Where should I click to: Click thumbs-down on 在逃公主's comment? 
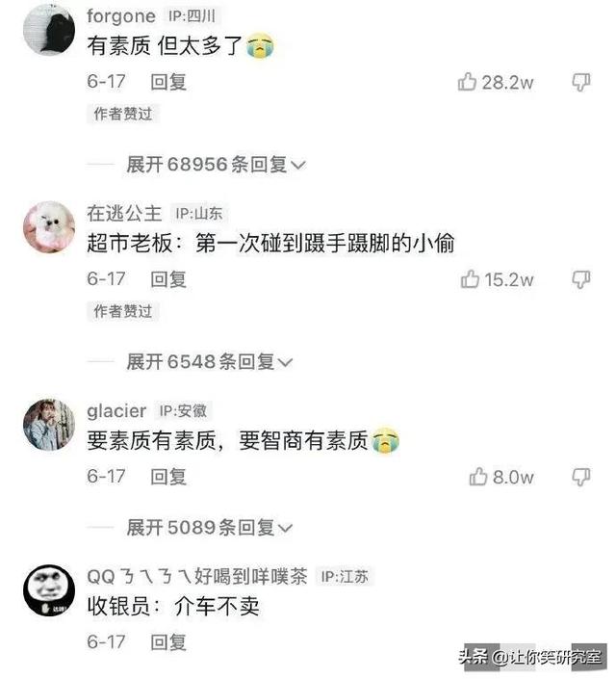coord(581,279)
